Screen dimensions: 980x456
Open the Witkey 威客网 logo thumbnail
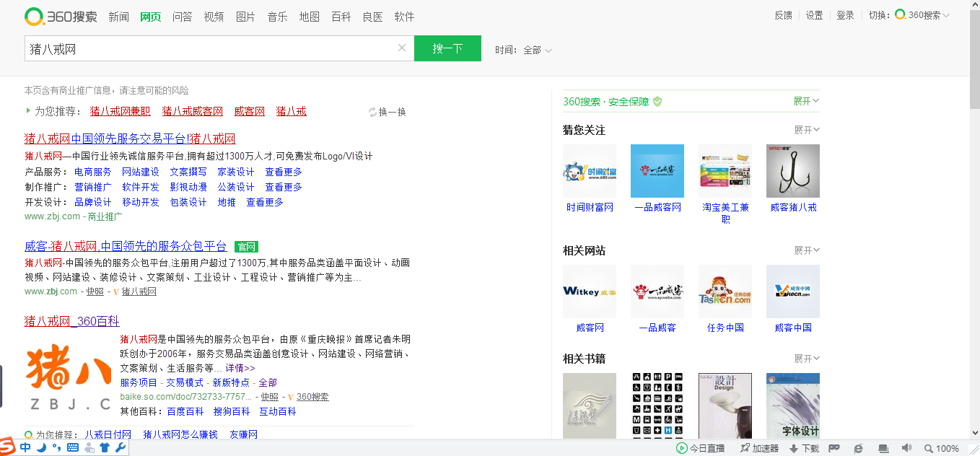point(590,291)
